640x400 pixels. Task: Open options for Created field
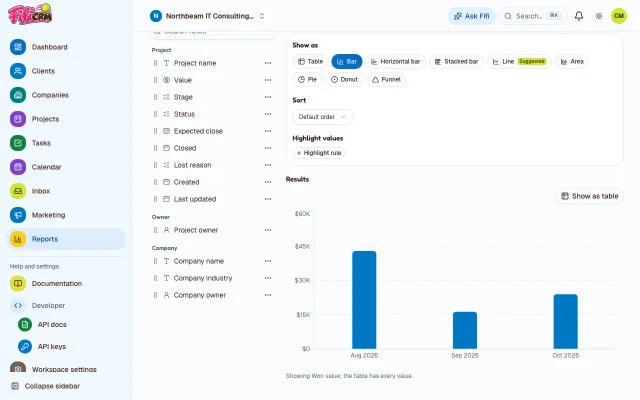click(x=268, y=182)
